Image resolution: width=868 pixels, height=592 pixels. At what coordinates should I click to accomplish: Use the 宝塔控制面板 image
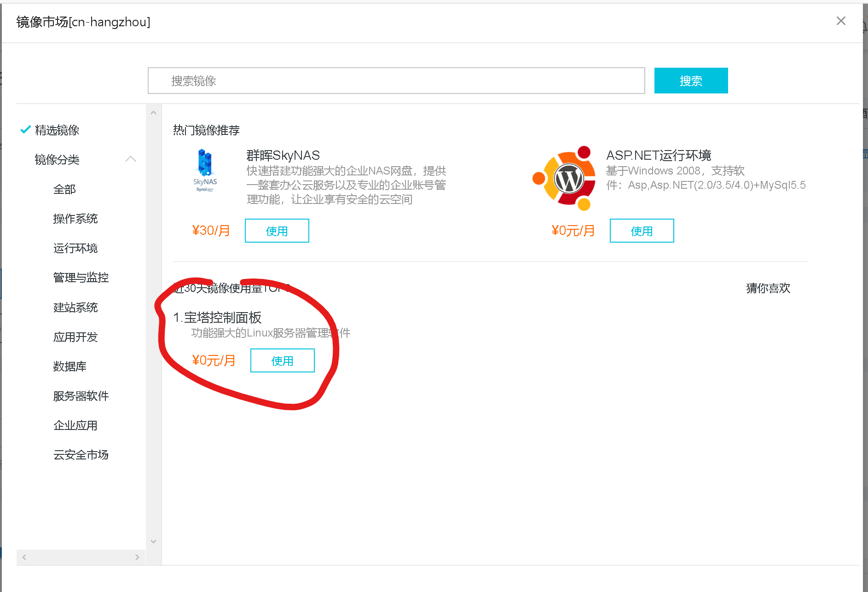(282, 360)
